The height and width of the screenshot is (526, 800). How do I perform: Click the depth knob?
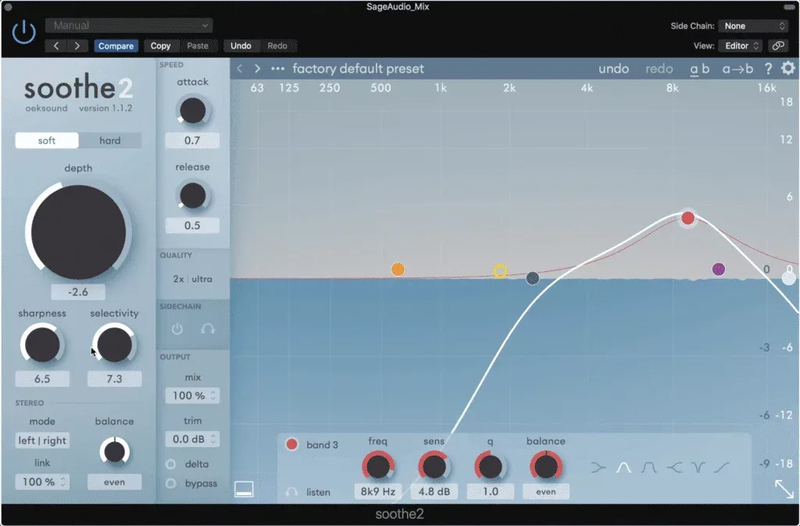pyautogui.click(x=78, y=232)
